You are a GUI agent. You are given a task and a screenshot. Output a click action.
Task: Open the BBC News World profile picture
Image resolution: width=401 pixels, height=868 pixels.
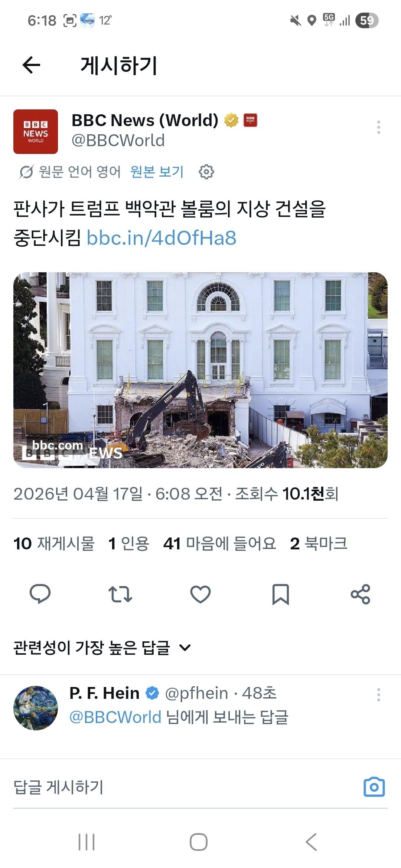(x=36, y=132)
